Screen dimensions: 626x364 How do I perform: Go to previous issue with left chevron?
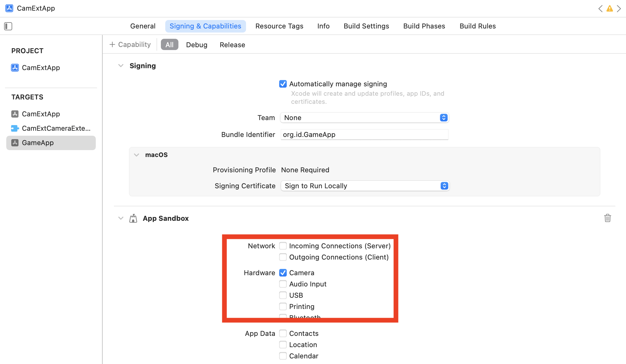coord(600,8)
